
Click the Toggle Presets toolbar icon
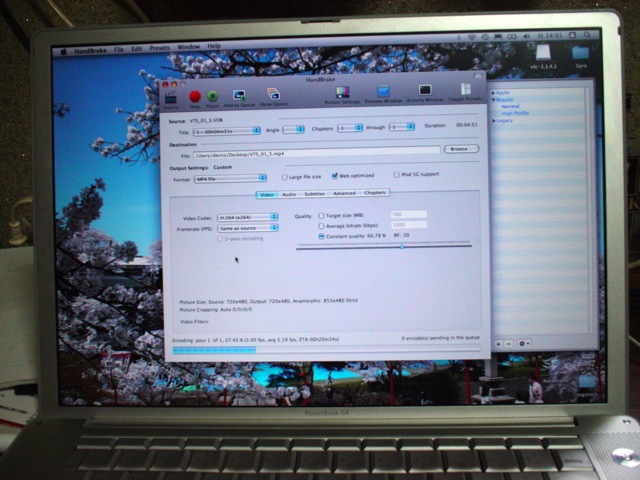point(465,89)
